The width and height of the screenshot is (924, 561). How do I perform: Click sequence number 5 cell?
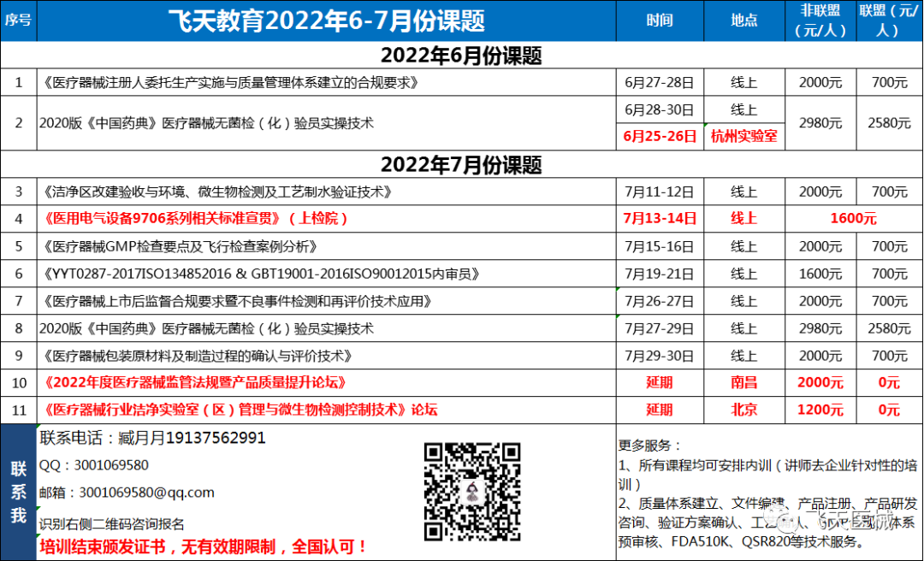tap(18, 246)
